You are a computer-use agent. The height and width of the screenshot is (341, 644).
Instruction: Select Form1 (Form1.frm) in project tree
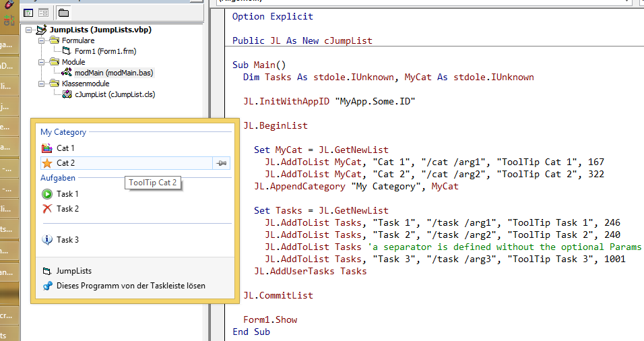click(94, 51)
